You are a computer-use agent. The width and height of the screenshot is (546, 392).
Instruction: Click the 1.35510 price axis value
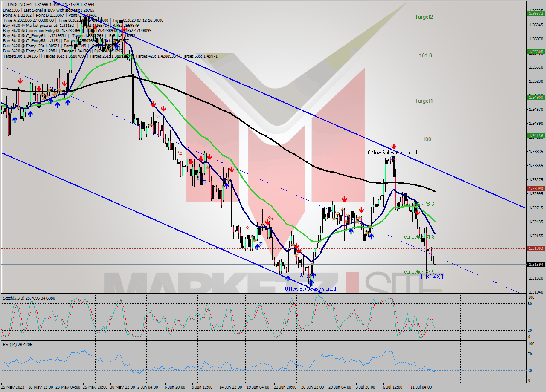pos(536,67)
